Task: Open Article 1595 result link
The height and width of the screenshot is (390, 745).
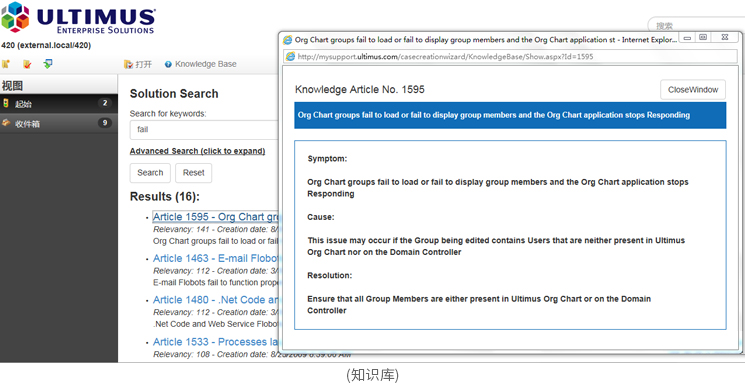Action: click(x=216, y=217)
